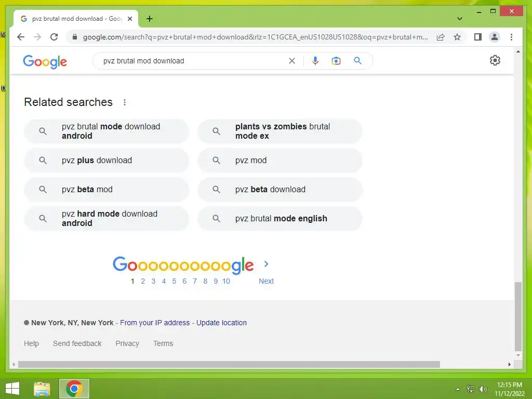This screenshot has width=532, height=399.
Task: Open the network tray icon
Action: (x=471, y=389)
